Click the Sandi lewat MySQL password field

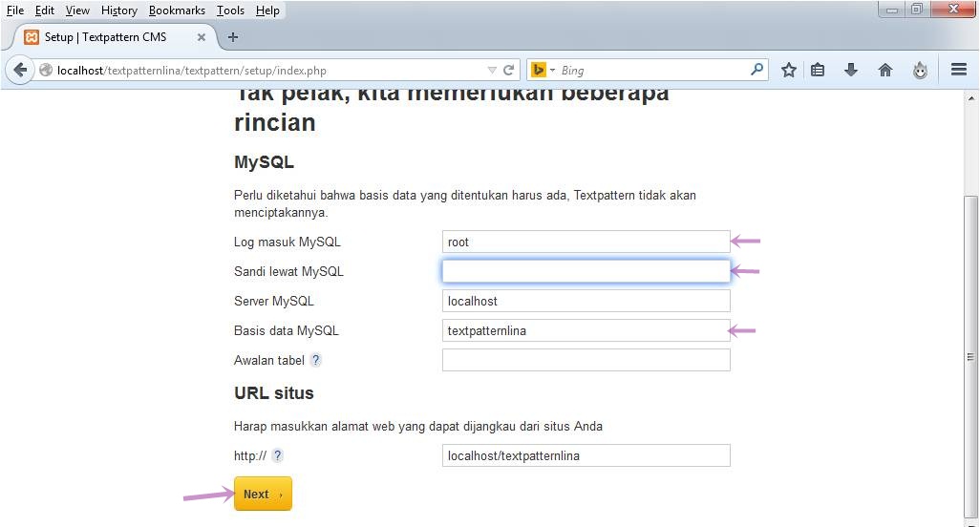(586, 271)
